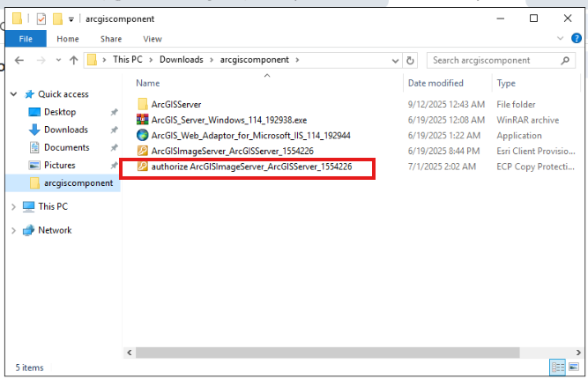Open the ArcGISServer folder icon
The image size is (588, 379).
pos(143,104)
